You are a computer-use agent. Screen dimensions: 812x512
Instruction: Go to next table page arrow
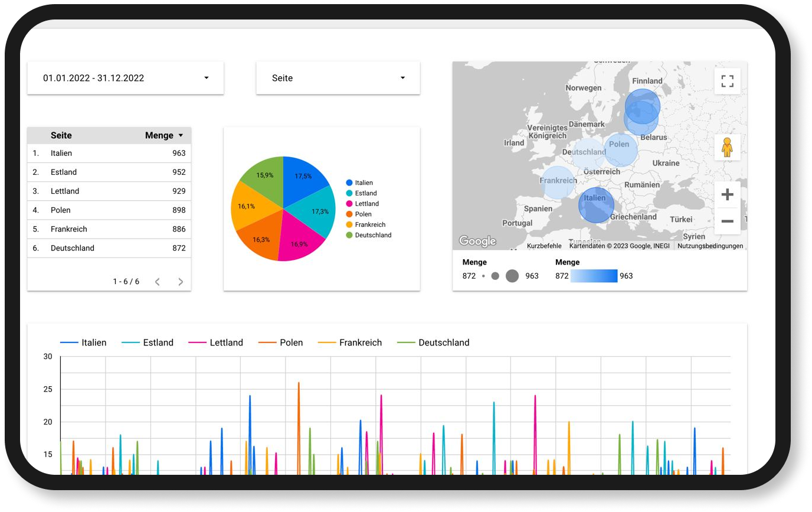181,282
